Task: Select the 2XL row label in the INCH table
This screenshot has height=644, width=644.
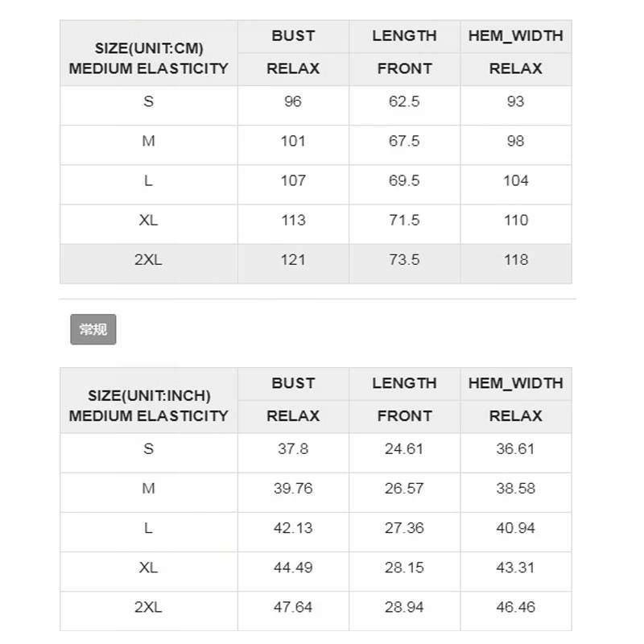Action: [149, 607]
